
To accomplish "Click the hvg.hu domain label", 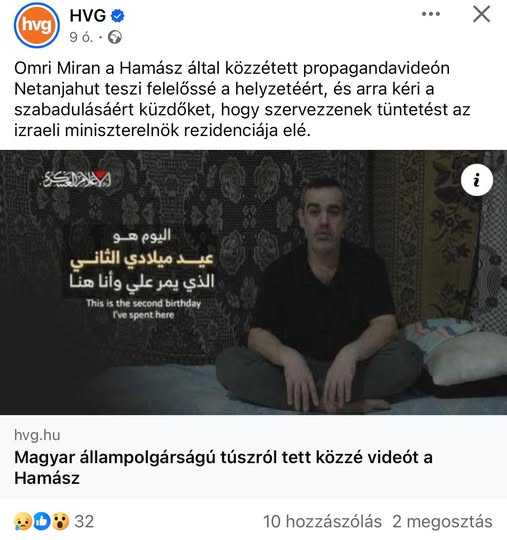I will click(x=37, y=435).
